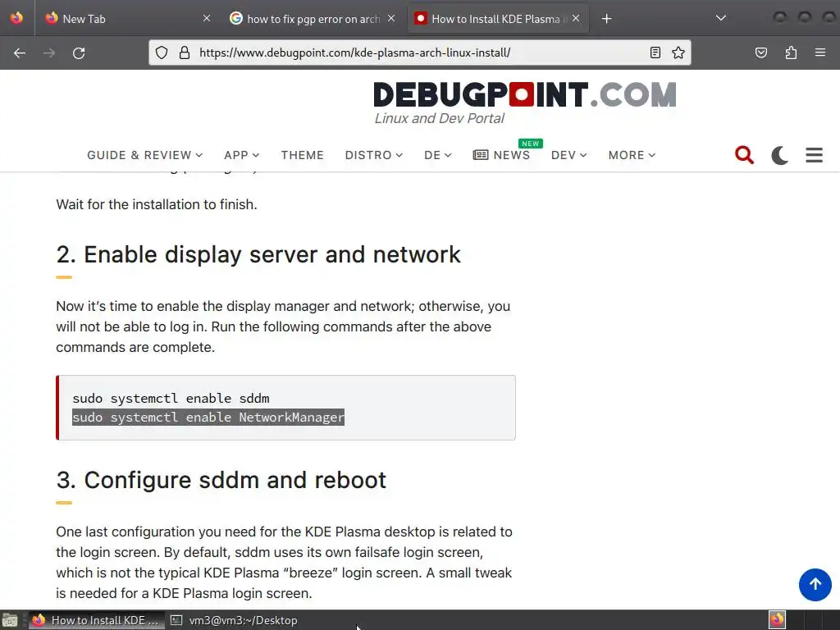Screen dimensions: 840x630
Task: Toggle reader view icon in address bar
Action: (655, 52)
